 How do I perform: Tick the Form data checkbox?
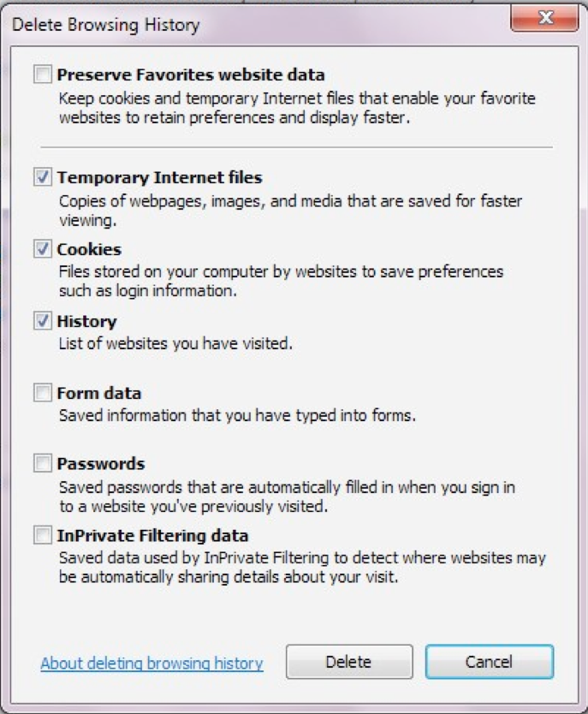coord(42,392)
